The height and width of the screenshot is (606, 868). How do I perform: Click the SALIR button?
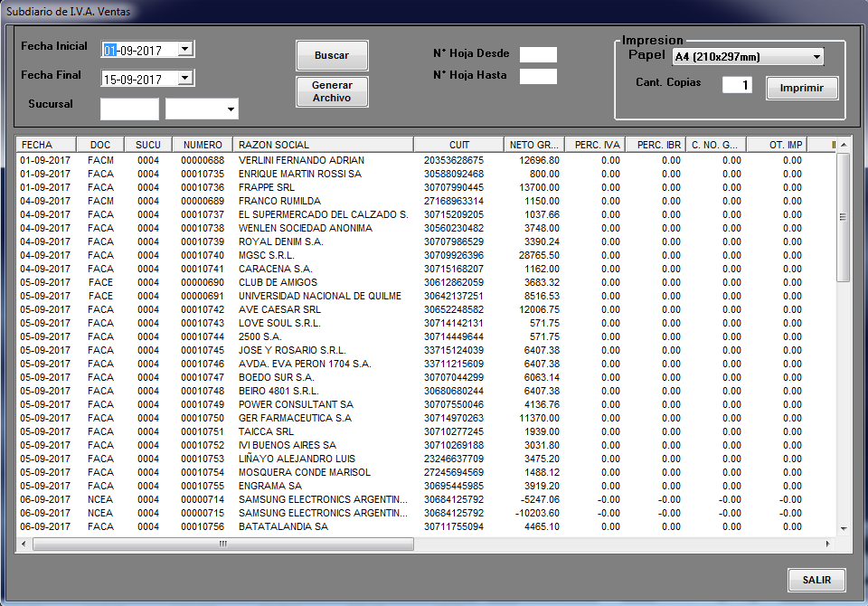click(816, 580)
